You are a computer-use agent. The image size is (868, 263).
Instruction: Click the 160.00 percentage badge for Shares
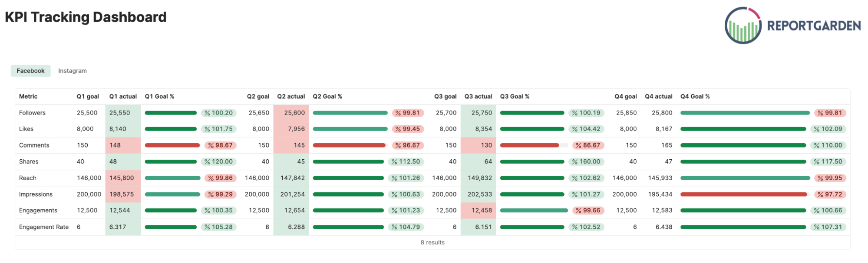586,161
